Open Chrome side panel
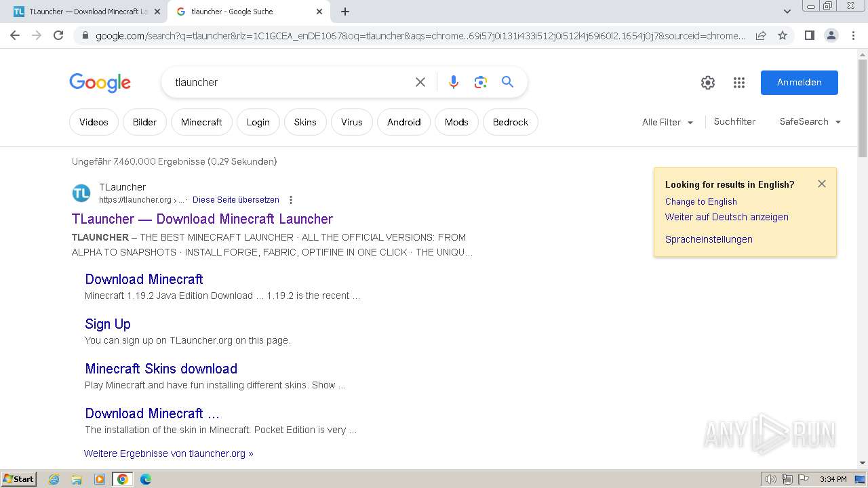Image resolution: width=868 pixels, height=488 pixels. [x=809, y=35]
